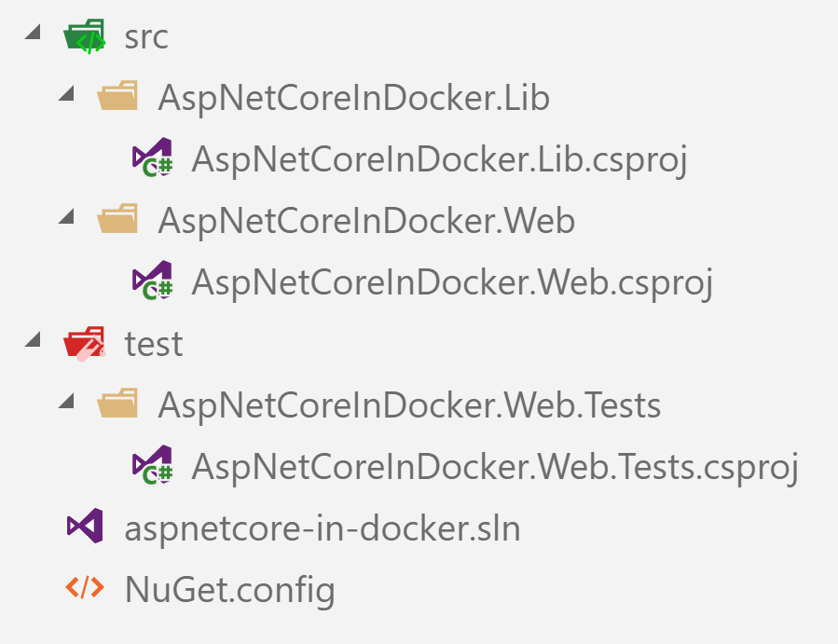Select the AspNetCoreInDocker.Lib.csproj file name
Viewport: 838px width, 644px height.
click(x=439, y=159)
